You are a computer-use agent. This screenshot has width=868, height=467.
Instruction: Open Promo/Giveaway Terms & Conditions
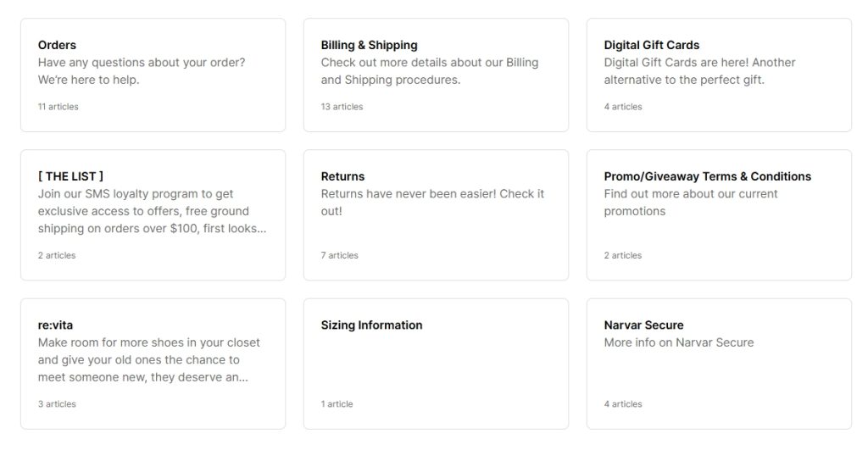point(707,176)
